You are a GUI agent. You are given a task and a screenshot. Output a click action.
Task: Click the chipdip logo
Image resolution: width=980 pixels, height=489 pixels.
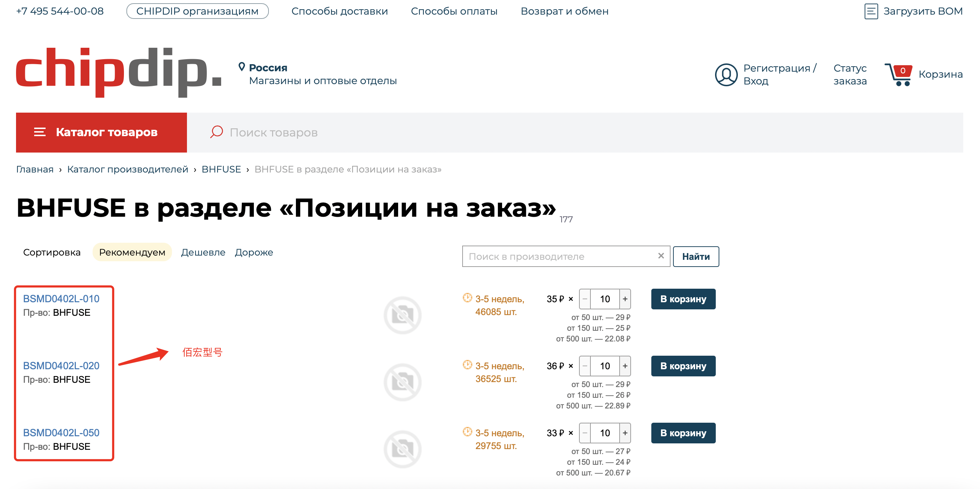[x=119, y=72]
